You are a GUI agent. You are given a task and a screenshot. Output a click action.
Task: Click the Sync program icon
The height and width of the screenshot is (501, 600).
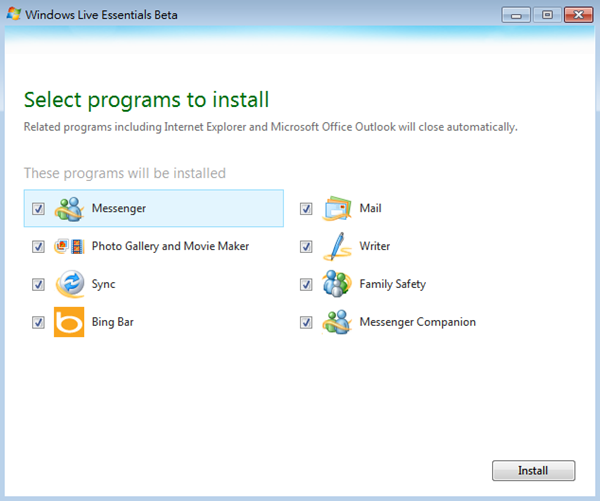pyautogui.click(x=70, y=284)
